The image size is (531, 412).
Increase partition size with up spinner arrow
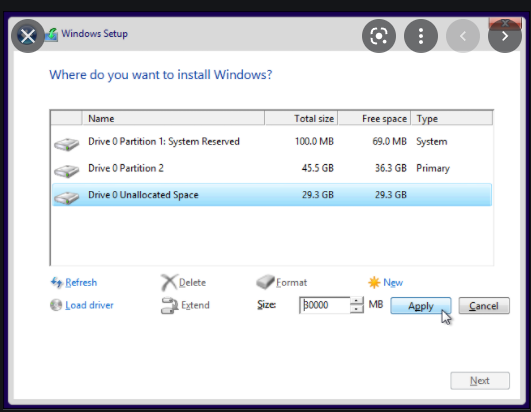click(357, 301)
